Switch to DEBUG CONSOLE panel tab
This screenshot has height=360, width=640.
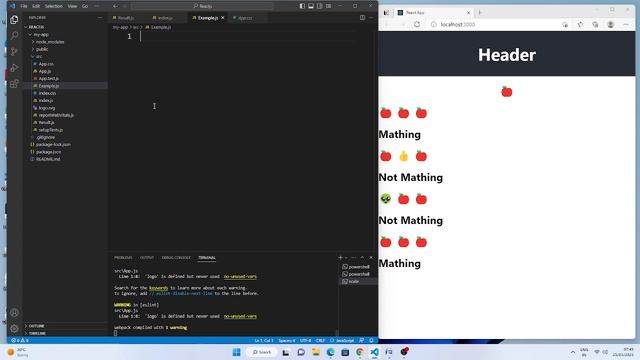click(x=176, y=258)
